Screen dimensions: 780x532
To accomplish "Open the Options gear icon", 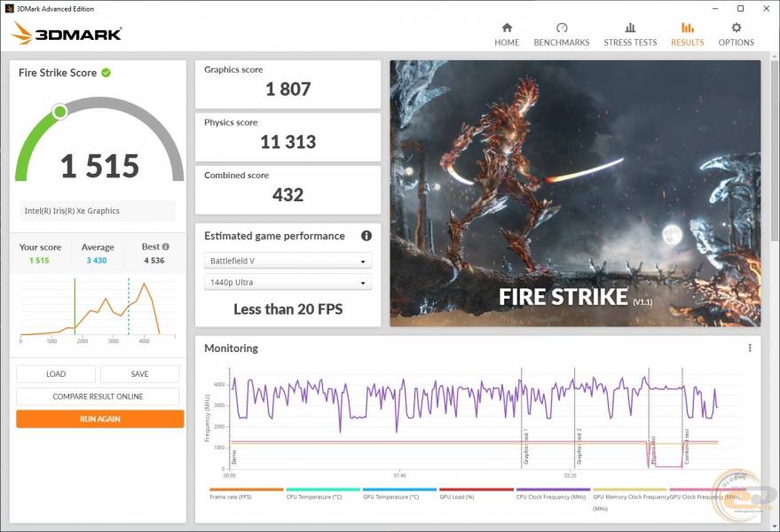I will click(737, 27).
